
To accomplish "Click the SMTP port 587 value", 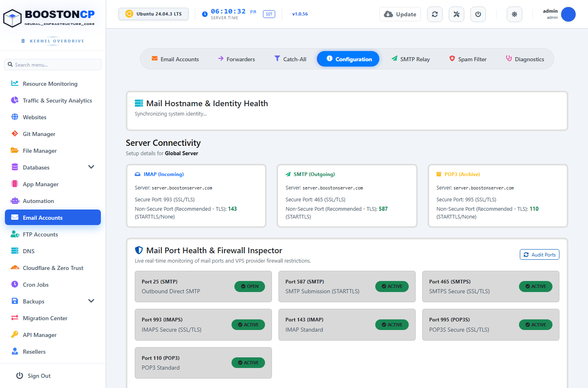I will pyautogui.click(x=383, y=209).
